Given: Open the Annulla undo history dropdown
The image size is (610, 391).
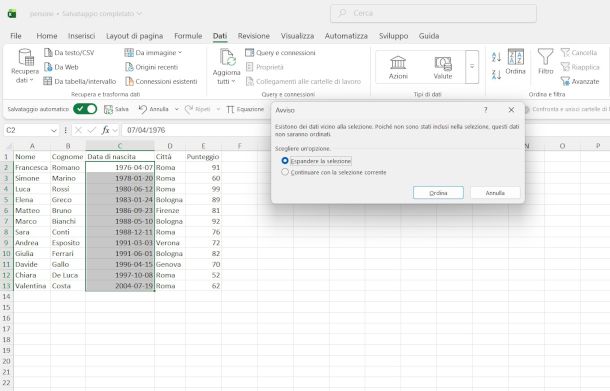Looking at the screenshot, I should tap(177, 109).
